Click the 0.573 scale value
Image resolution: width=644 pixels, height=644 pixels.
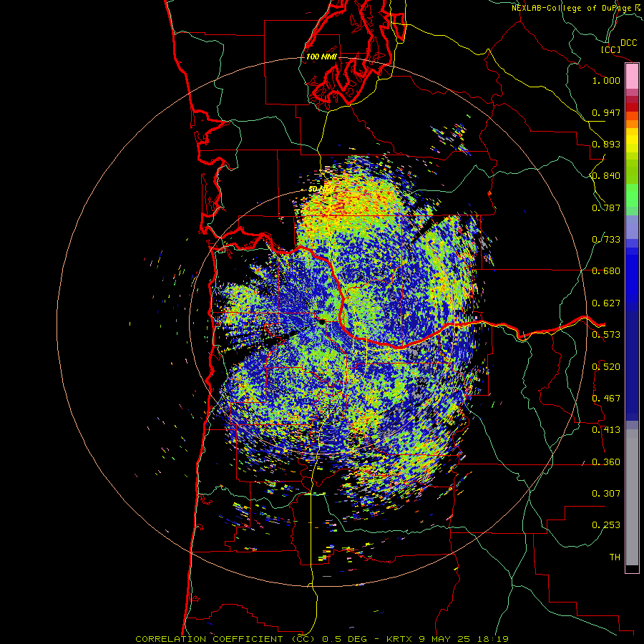click(x=606, y=335)
